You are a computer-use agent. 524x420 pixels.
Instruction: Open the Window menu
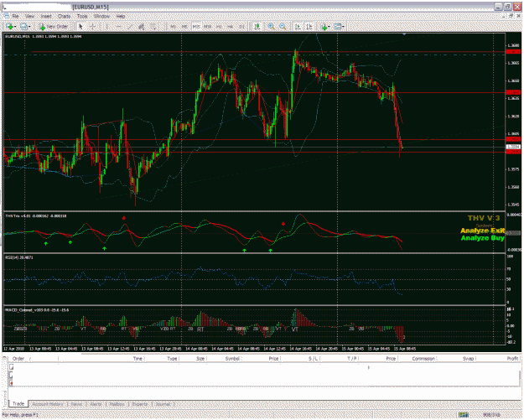pyautogui.click(x=101, y=16)
